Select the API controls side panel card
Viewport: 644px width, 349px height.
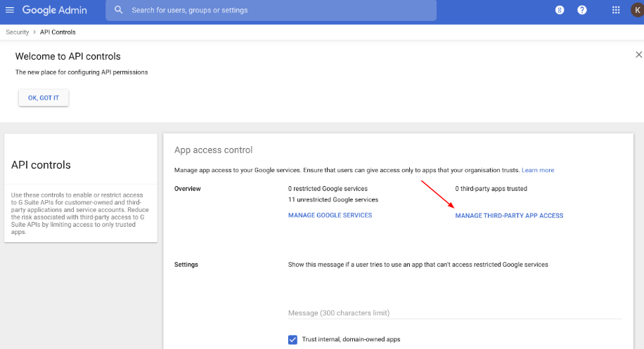(x=81, y=187)
